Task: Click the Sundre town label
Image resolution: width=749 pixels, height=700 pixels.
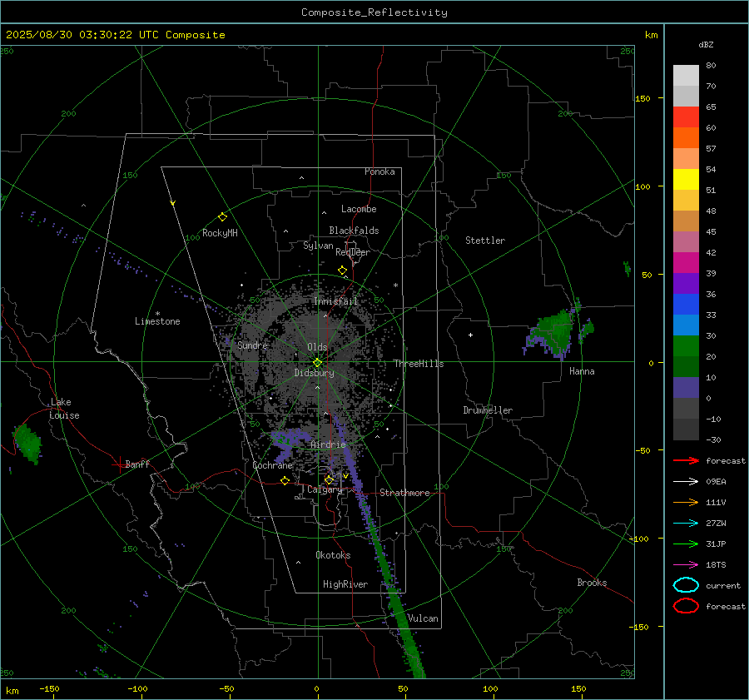Action: (252, 345)
